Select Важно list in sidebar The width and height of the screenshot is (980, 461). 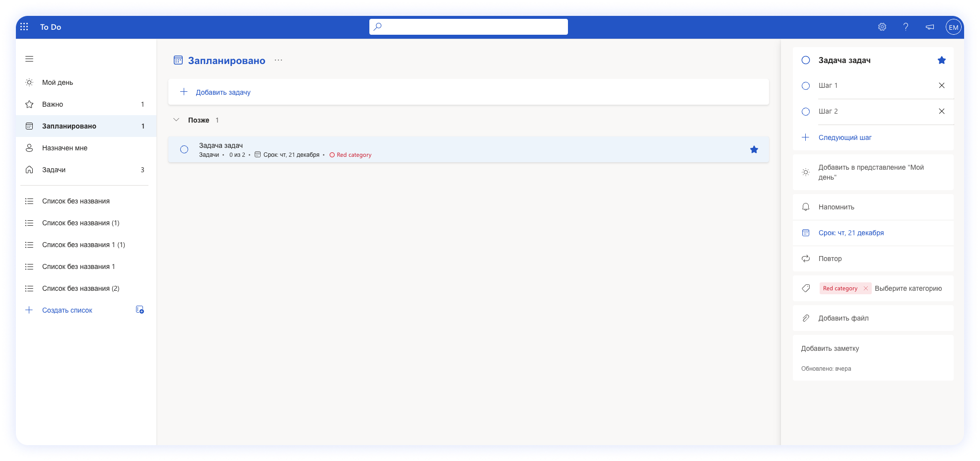coord(53,104)
